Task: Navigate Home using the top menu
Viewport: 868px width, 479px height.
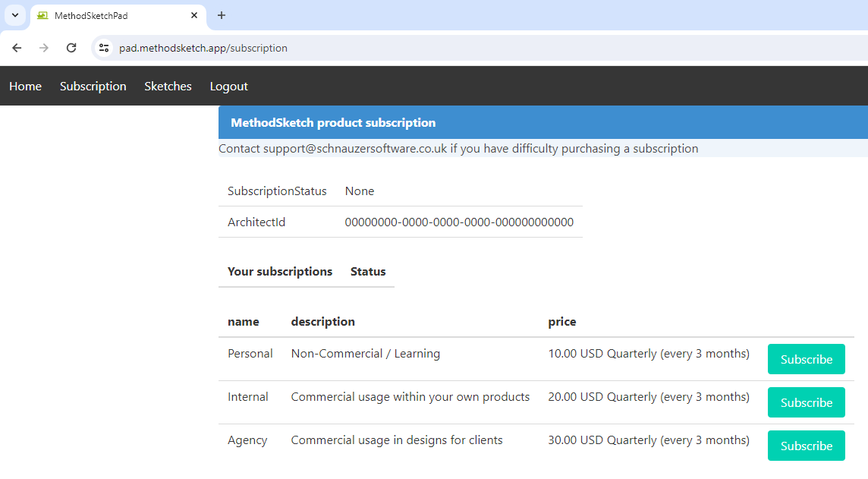Action: (x=25, y=86)
